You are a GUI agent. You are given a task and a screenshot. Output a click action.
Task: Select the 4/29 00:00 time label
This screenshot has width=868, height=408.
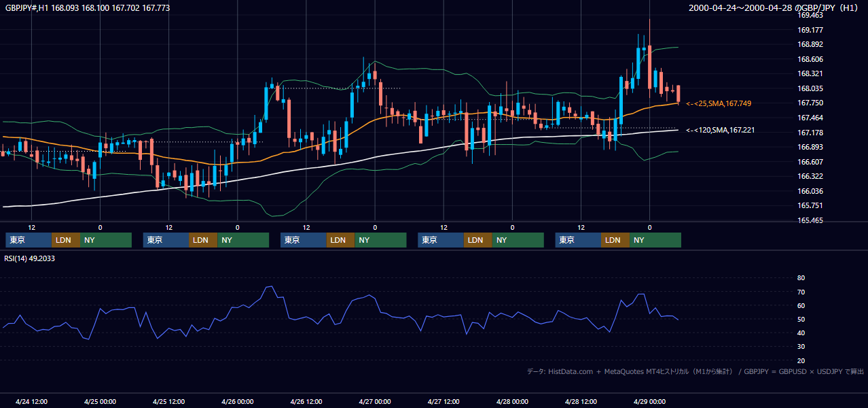coord(649,401)
